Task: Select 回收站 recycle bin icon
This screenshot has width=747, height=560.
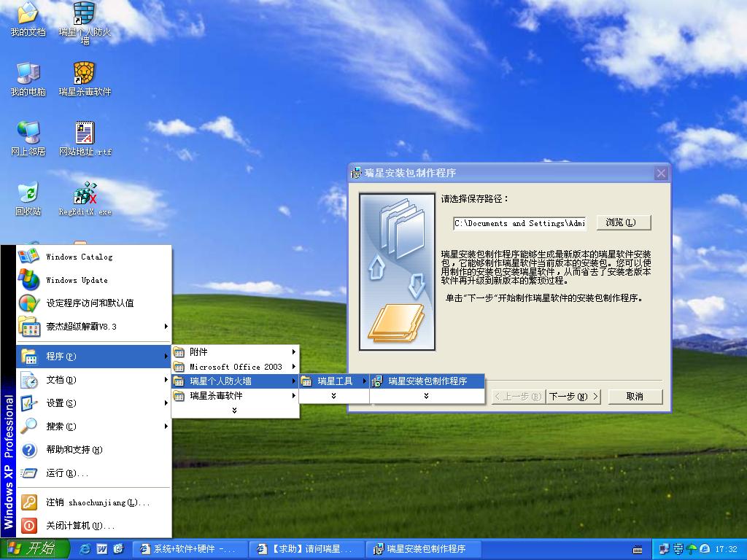Action: pyautogui.click(x=28, y=199)
